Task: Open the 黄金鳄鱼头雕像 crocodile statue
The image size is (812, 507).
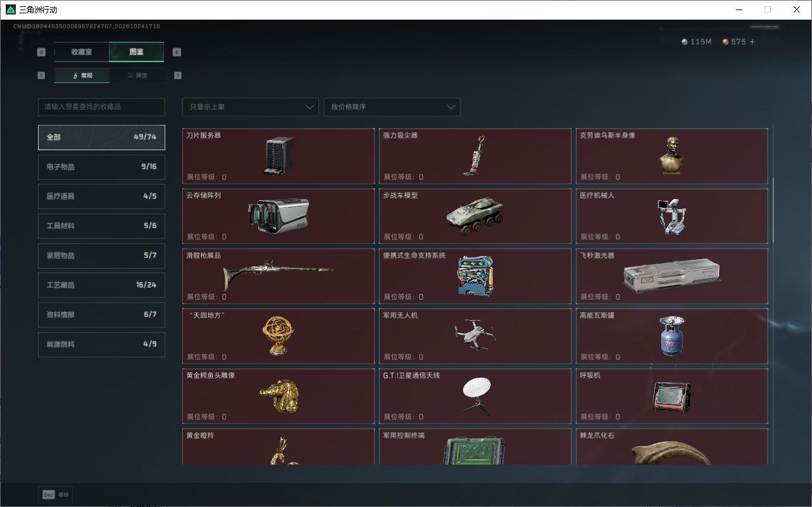Action: 278,396
